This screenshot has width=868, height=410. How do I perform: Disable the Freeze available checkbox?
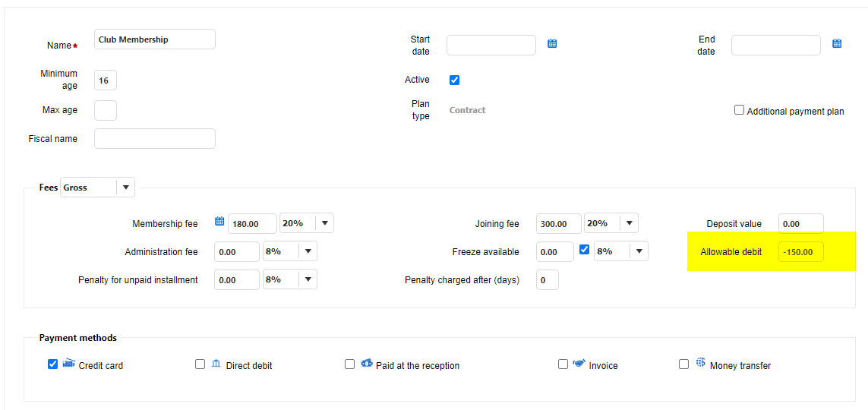click(x=585, y=249)
